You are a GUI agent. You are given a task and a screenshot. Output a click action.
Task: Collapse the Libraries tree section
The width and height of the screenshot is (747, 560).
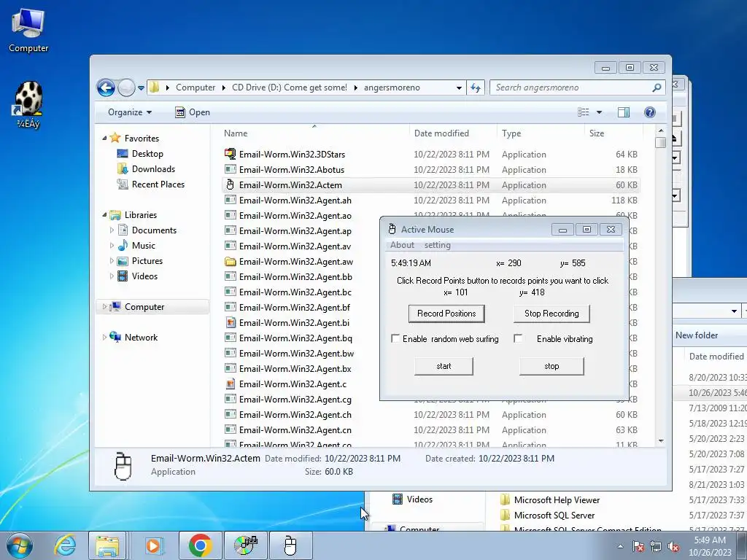click(105, 215)
